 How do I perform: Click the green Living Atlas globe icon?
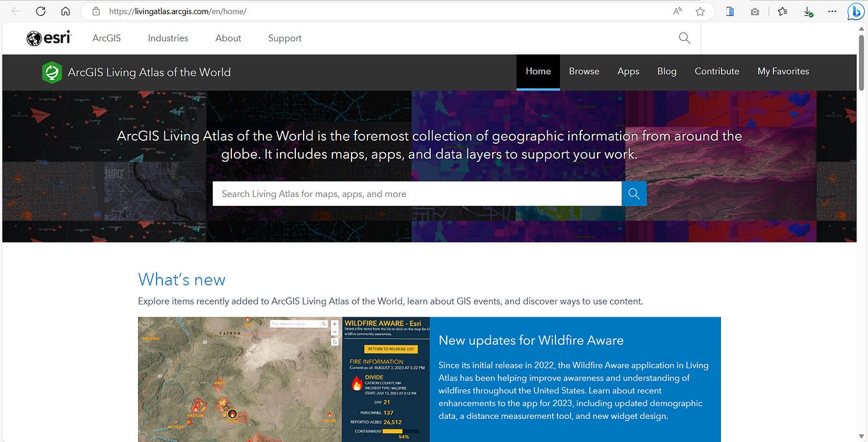point(51,72)
